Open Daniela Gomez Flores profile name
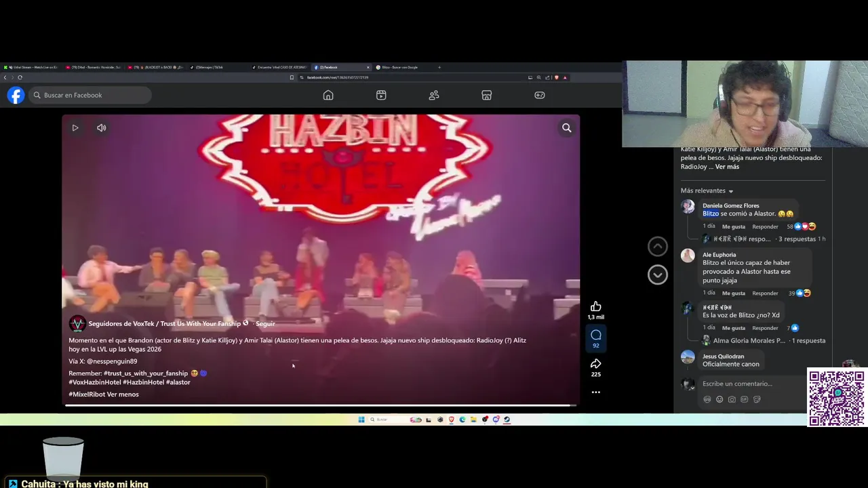 pyautogui.click(x=731, y=206)
